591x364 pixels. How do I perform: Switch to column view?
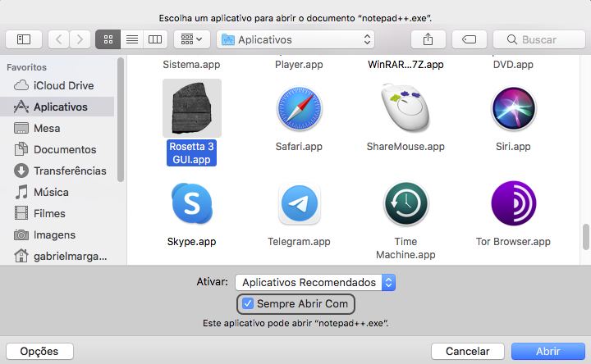point(155,39)
